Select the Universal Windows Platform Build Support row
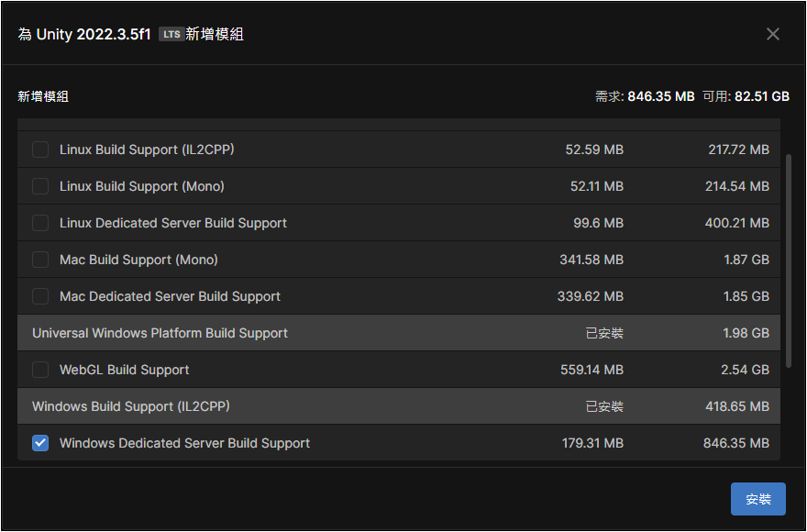807x532 pixels. [x=399, y=333]
